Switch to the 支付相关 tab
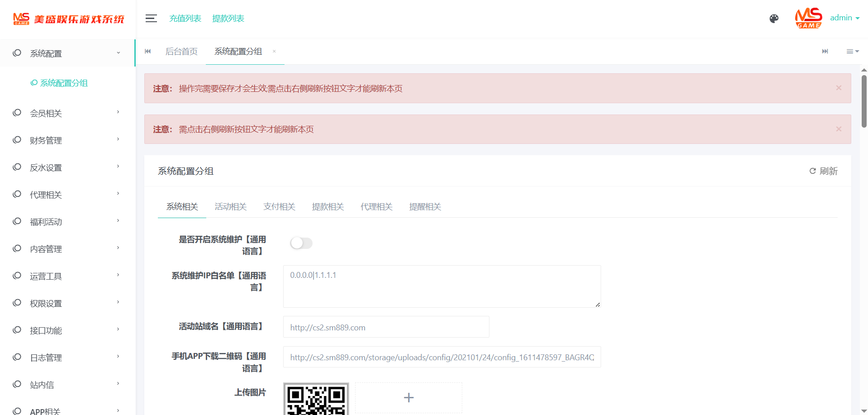The height and width of the screenshot is (415, 868). click(x=279, y=207)
